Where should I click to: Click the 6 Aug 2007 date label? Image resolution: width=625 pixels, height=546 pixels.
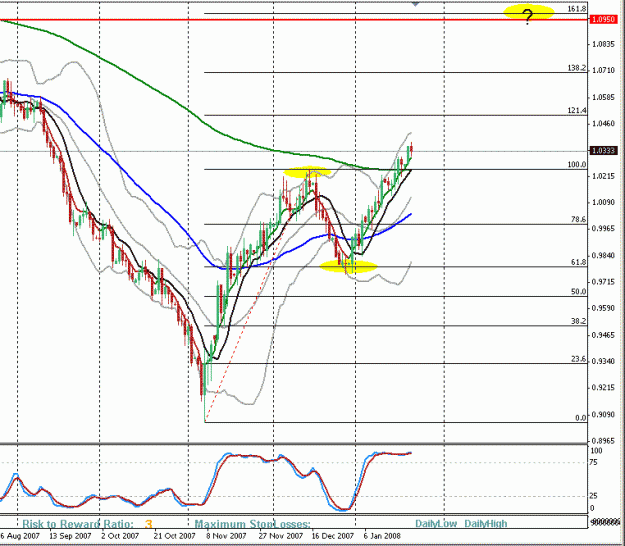pyautogui.click(x=20, y=536)
